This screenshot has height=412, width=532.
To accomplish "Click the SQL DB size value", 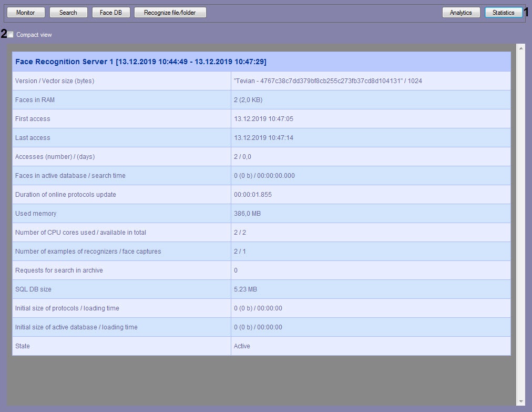I will (245, 289).
